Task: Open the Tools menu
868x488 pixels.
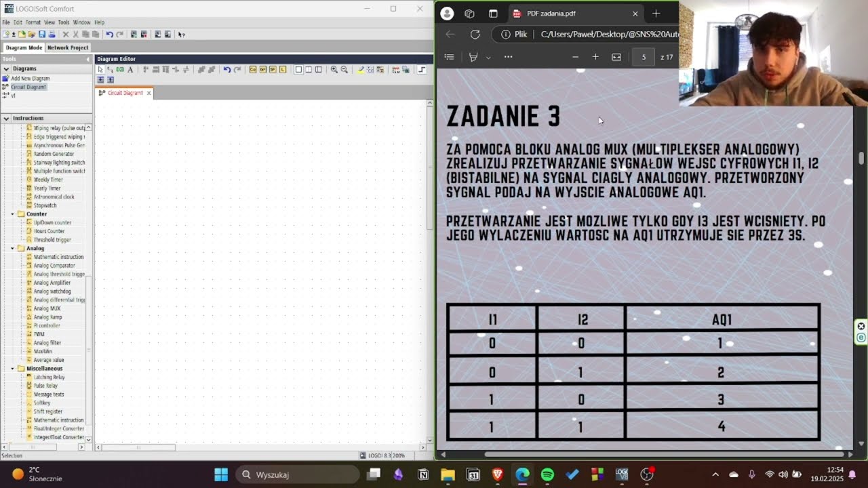Action: click(x=64, y=22)
